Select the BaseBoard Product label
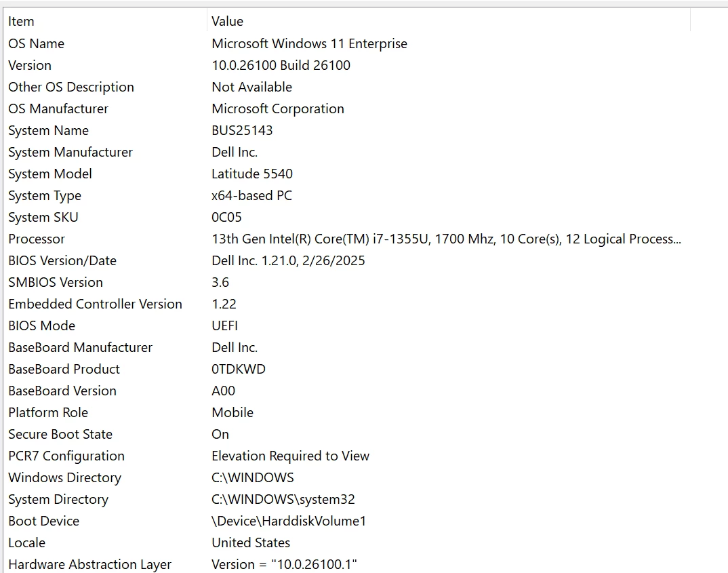The width and height of the screenshot is (728, 573). tap(64, 369)
